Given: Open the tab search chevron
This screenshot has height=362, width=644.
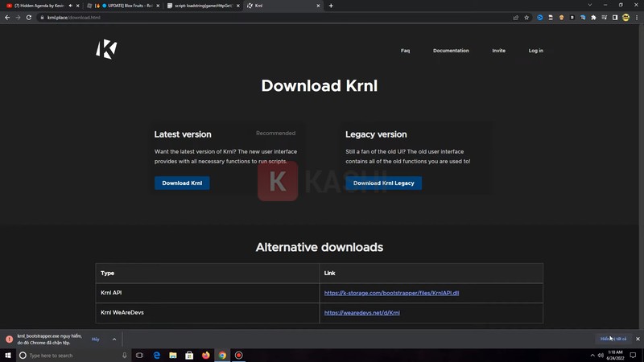Looking at the screenshot, I should [x=590, y=5].
